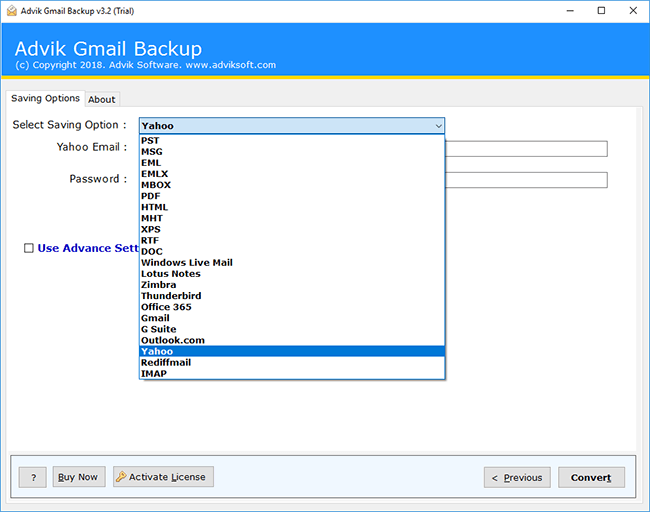The height and width of the screenshot is (512, 650).
Task: Select EMLX format in the list
Action: [x=292, y=174]
